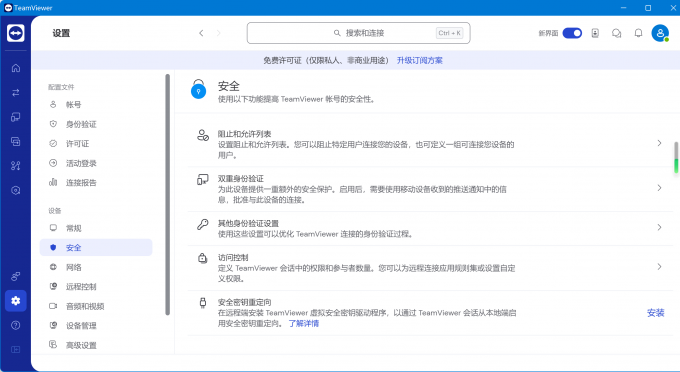Select 连接报告 in settings menu

(96, 183)
